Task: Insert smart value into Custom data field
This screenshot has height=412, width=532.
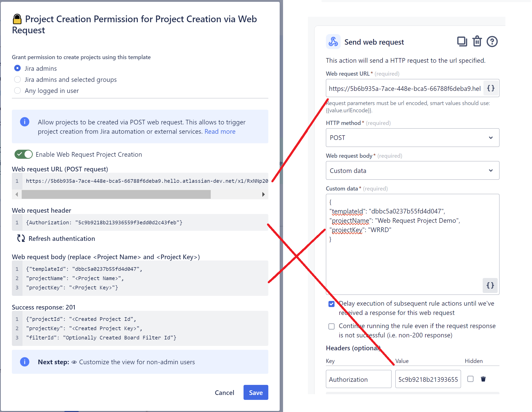Action: [x=490, y=286]
